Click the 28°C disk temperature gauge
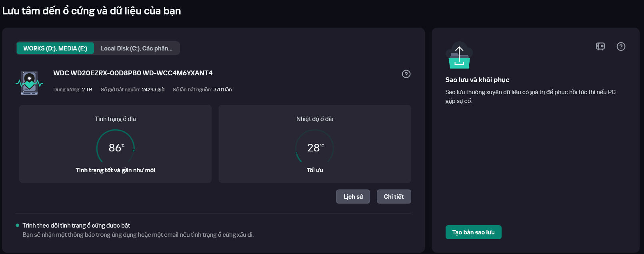Screen dimensions: 644x254 coord(314,147)
